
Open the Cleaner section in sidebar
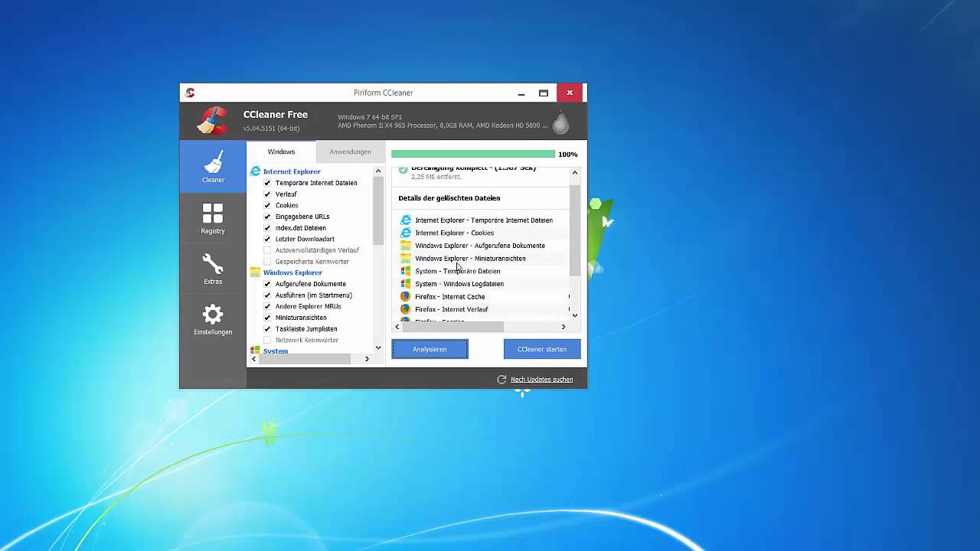[x=213, y=167]
